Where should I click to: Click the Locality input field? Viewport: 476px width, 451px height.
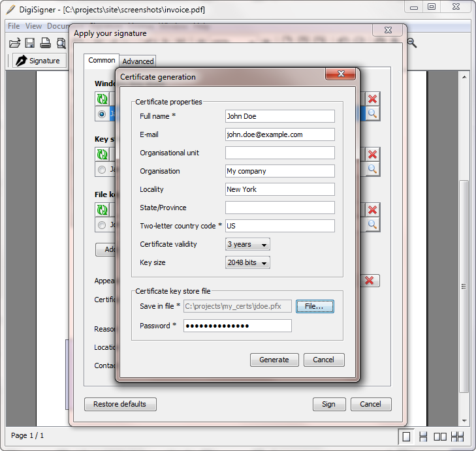tap(280, 189)
